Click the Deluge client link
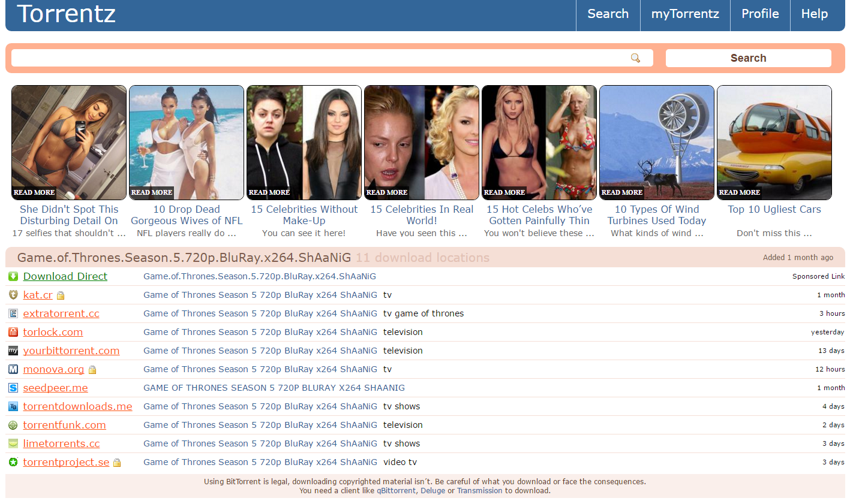The image size is (850, 504). click(x=432, y=491)
